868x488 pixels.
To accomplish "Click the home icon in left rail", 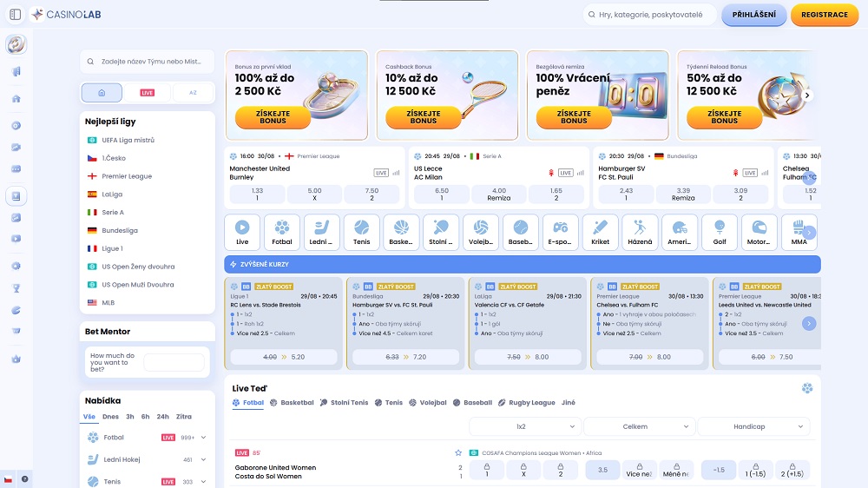I will (16, 99).
